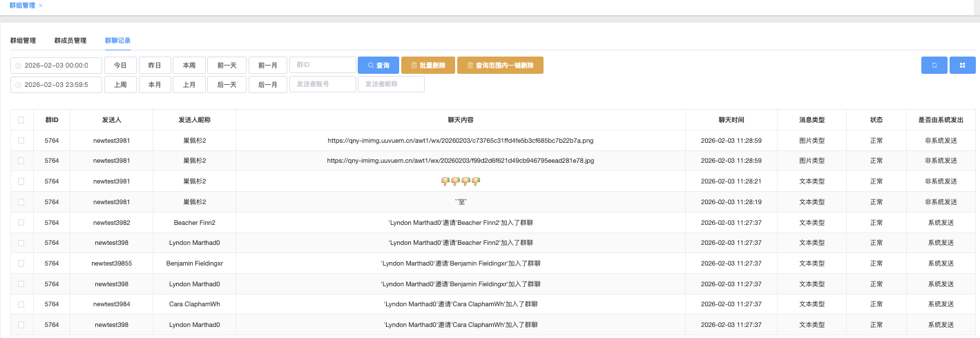This screenshot has height=338, width=980.
Task: Select checkbox for newtest3982 row
Action: [21, 223]
